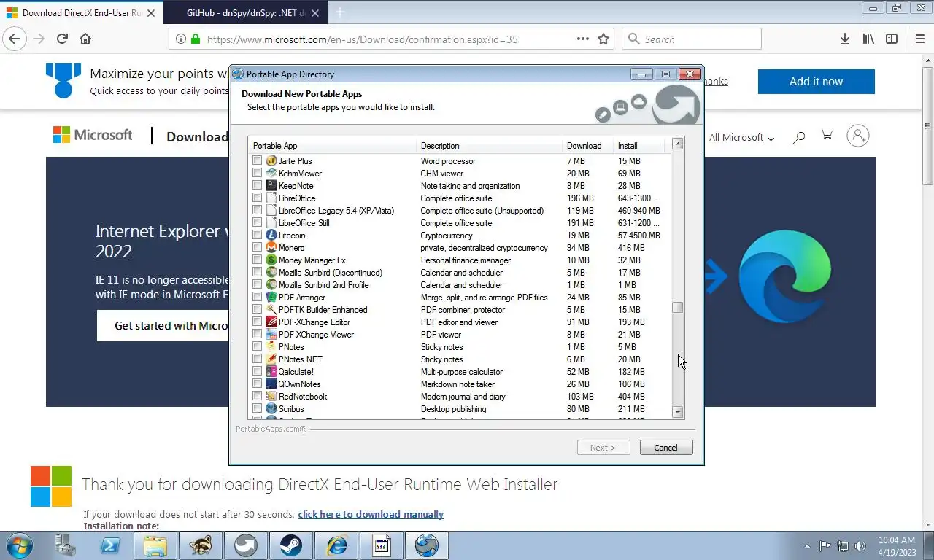This screenshot has width=934, height=560.
Task: Open the Microsoft account sign-in avatar
Action: click(x=858, y=136)
